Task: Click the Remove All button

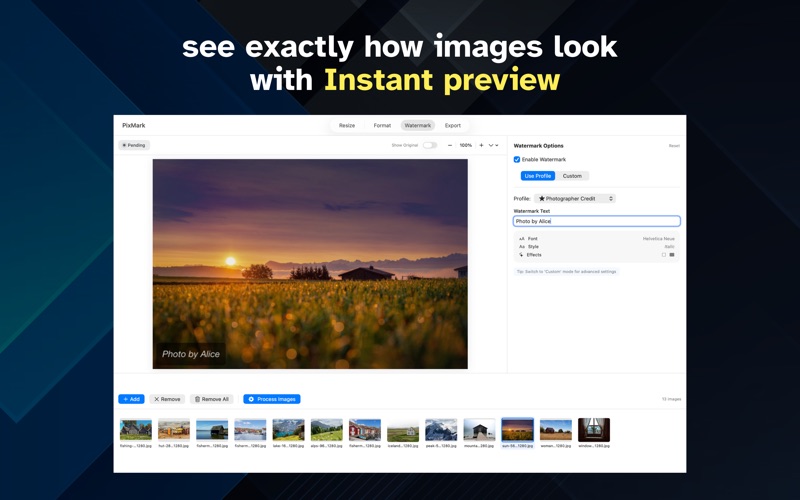Action: tap(212, 399)
